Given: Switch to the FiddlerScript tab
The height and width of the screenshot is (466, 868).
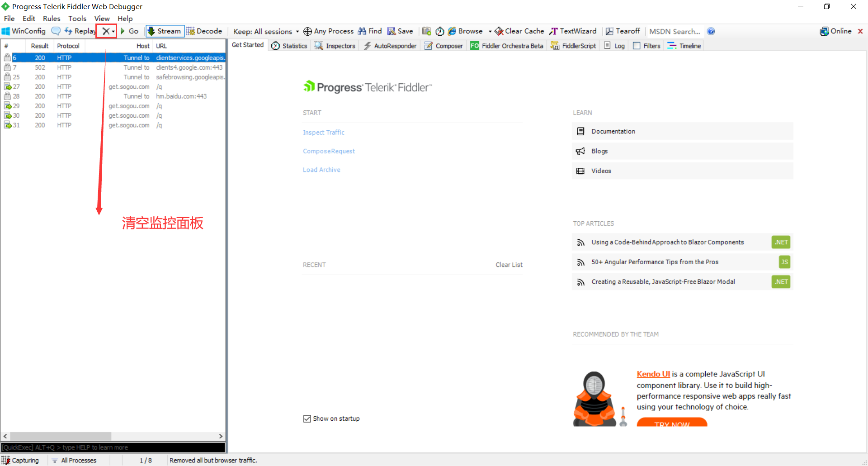Looking at the screenshot, I should 573,46.
